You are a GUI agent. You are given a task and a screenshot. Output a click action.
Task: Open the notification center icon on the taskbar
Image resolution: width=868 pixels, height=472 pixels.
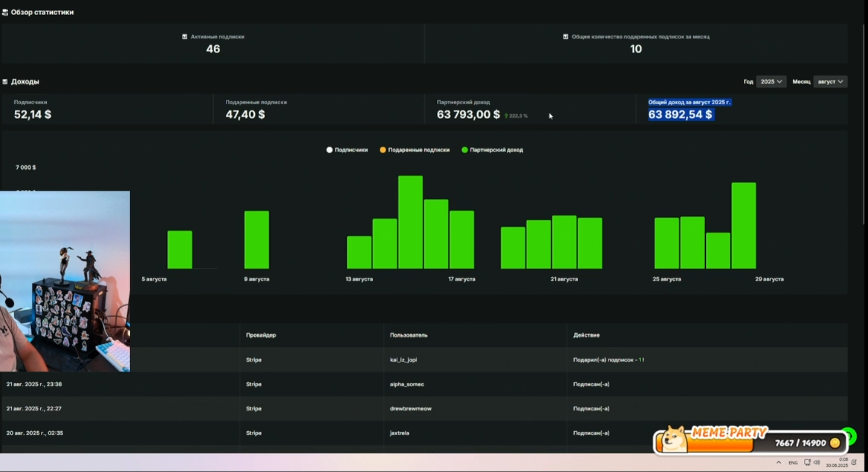854,462
